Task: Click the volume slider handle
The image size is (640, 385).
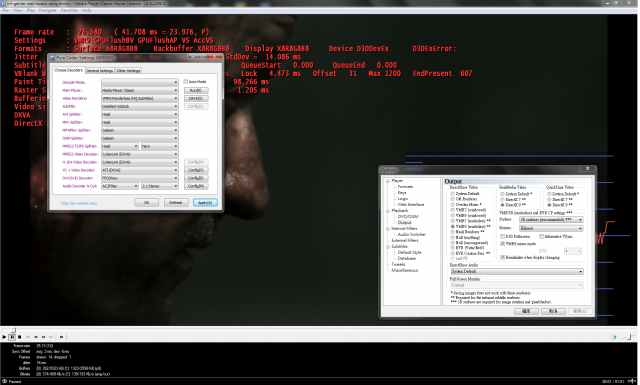Action: coord(629,337)
